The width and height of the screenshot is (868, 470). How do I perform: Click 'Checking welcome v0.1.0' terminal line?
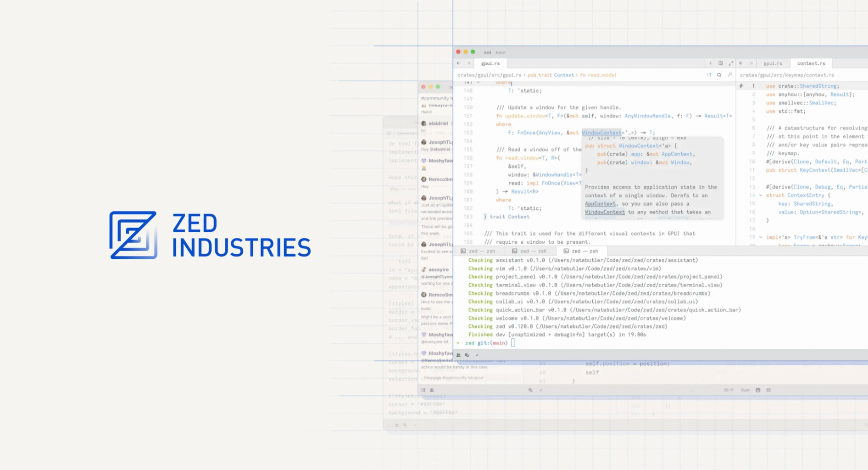577,318
